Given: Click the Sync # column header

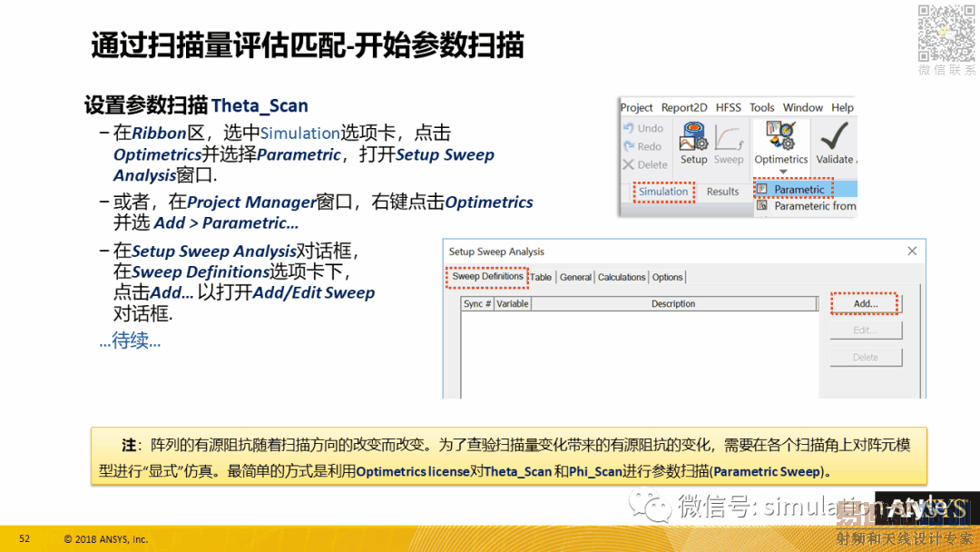Looking at the screenshot, I should point(477,304).
